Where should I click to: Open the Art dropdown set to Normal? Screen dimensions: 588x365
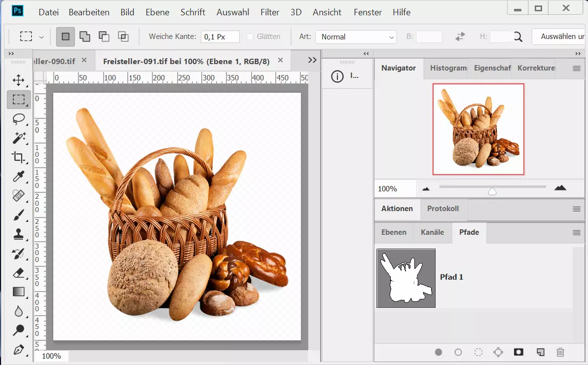pos(356,37)
